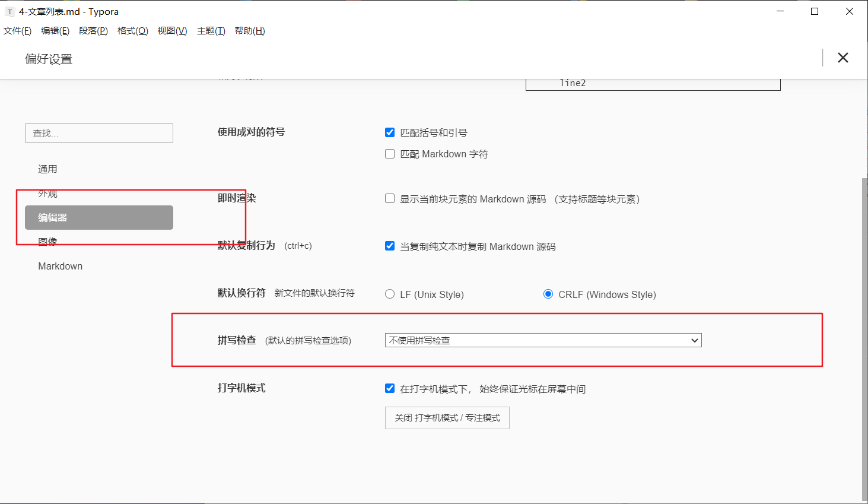This screenshot has width=868, height=504.
Task: Uncheck the typewriter mode cursor centering option
Action: (389, 388)
